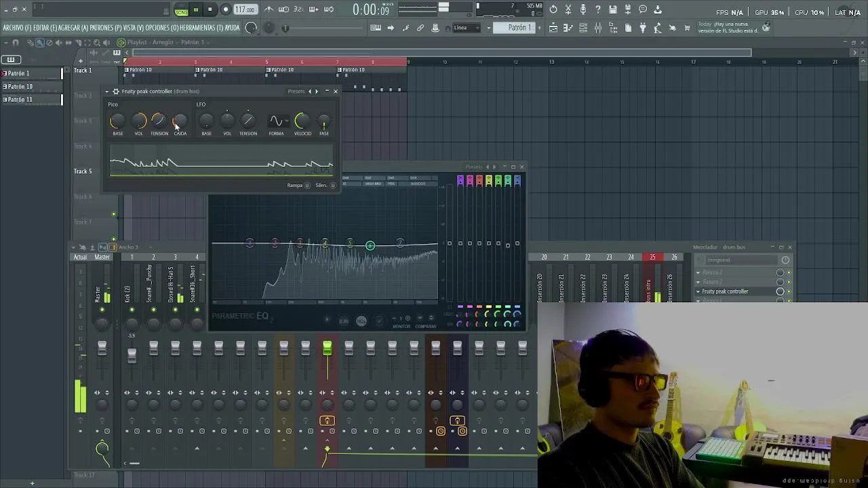Click the Patrón 10 clip at bar 3
This screenshot has width=868, height=488.
[x=230, y=70]
